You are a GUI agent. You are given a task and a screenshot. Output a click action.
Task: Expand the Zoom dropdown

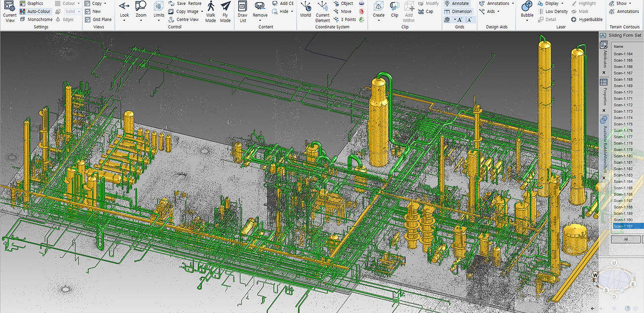[x=141, y=21]
